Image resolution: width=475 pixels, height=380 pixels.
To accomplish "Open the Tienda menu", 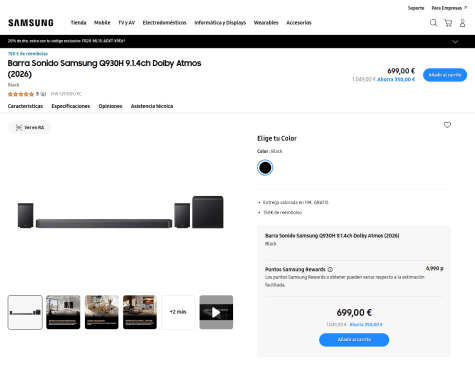I will click(x=78, y=23).
